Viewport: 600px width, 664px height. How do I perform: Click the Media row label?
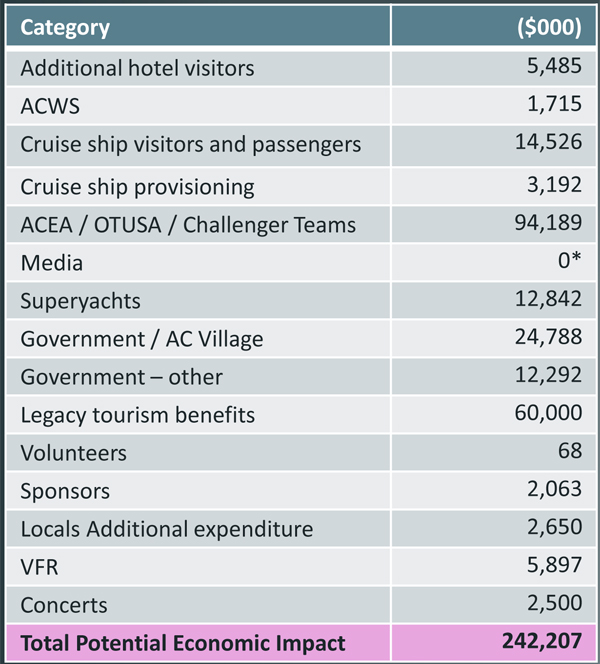[x=51, y=263]
